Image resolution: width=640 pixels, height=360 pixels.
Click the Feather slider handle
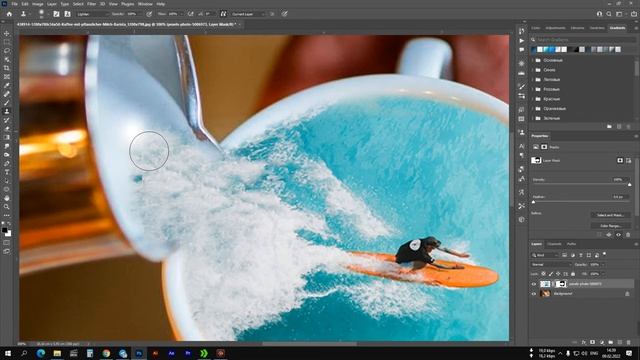(533, 202)
